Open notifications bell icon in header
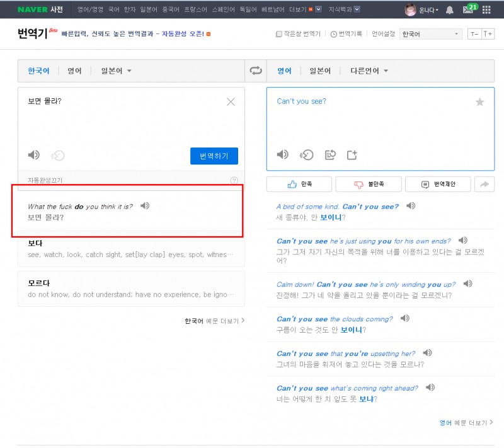Screen dimensions: 504x448 pos(449,10)
